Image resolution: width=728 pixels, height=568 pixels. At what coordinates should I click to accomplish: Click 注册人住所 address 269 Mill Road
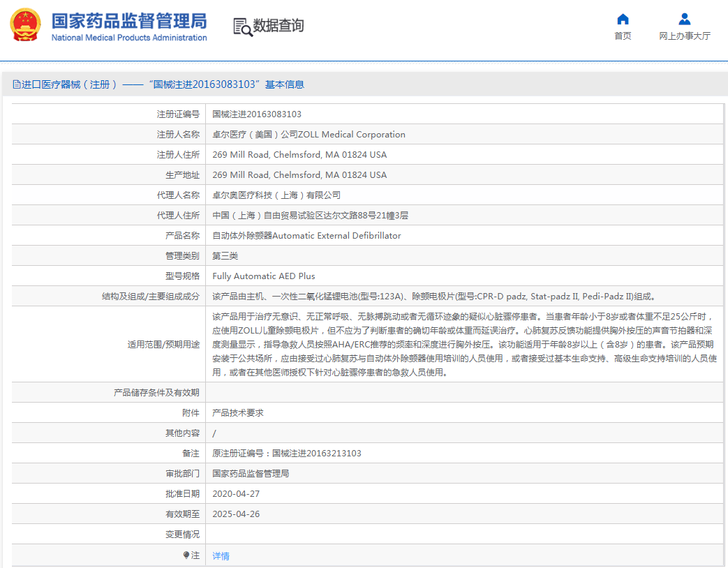click(299, 155)
